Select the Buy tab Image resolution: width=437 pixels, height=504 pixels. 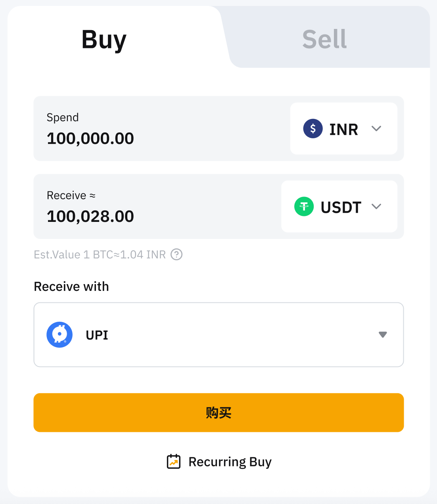[x=104, y=39]
